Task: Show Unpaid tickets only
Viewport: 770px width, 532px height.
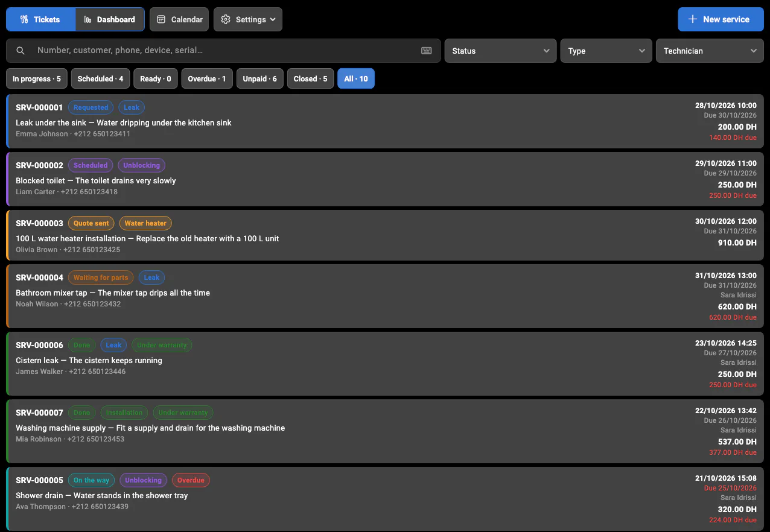Action: point(260,78)
